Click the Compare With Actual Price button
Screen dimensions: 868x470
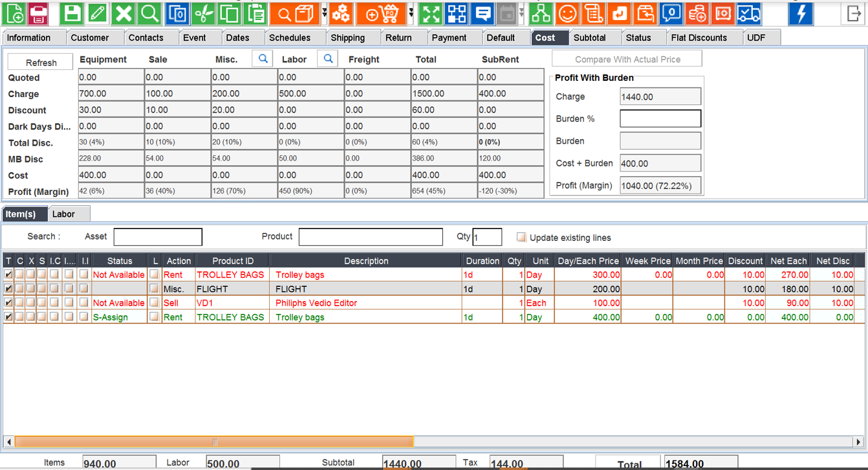627,60
